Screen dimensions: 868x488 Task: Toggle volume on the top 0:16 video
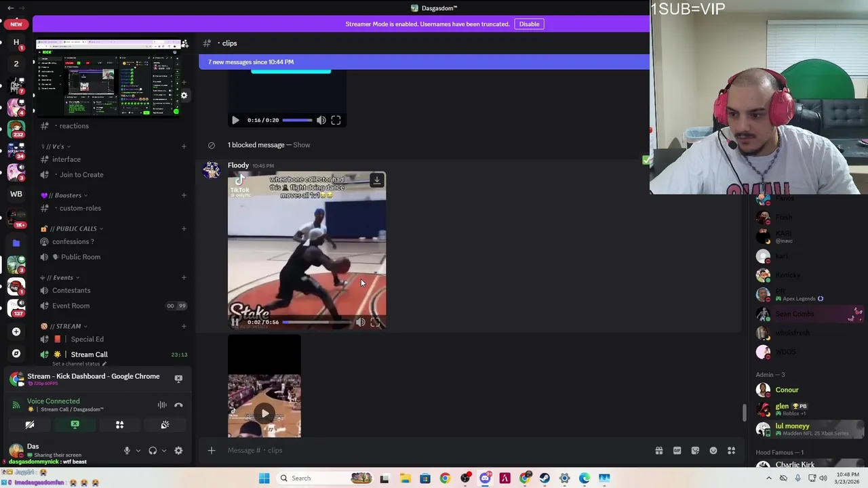coord(321,120)
